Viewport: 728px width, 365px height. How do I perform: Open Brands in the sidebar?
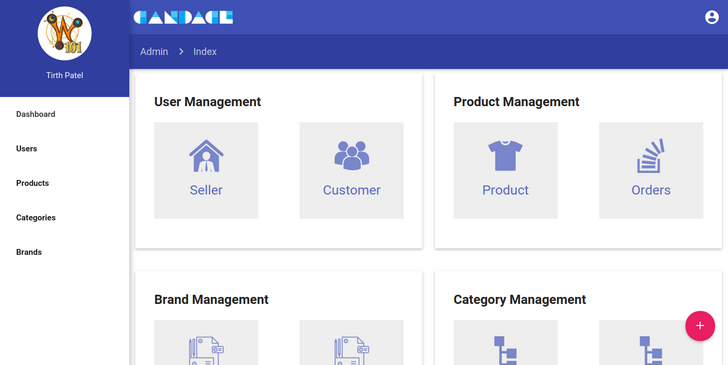point(29,252)
